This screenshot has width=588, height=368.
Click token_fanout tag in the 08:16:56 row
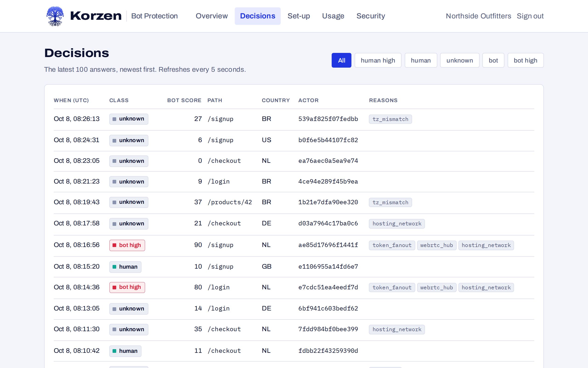coord(392,245)
